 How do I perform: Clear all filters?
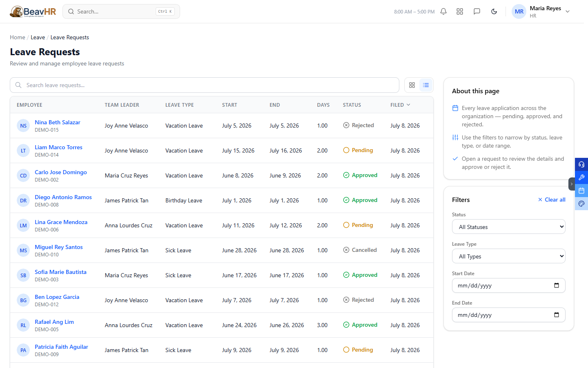552,200
